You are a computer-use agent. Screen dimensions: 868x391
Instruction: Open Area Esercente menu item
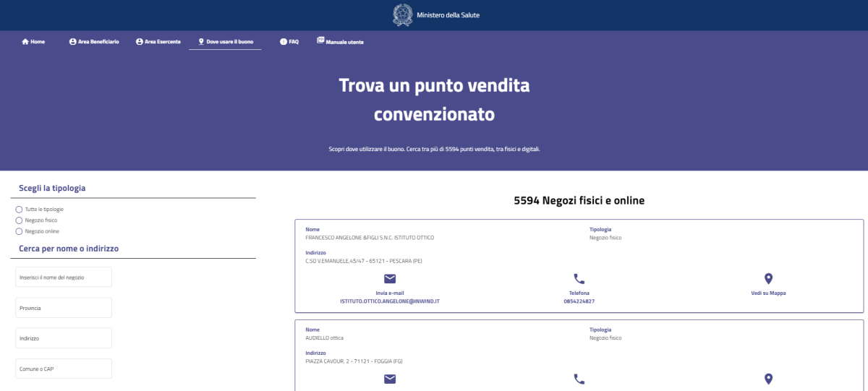[x=158, y=42]
